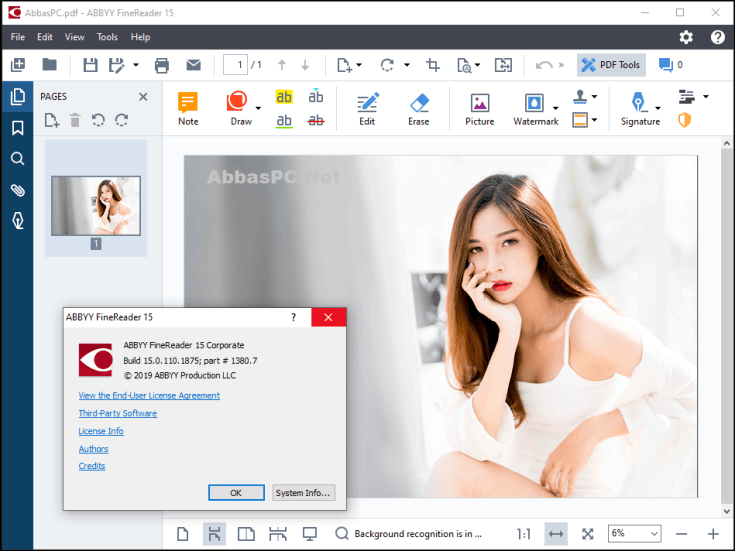Open the zoom percentage combo box
735x551 pixels.
[634, 534]
